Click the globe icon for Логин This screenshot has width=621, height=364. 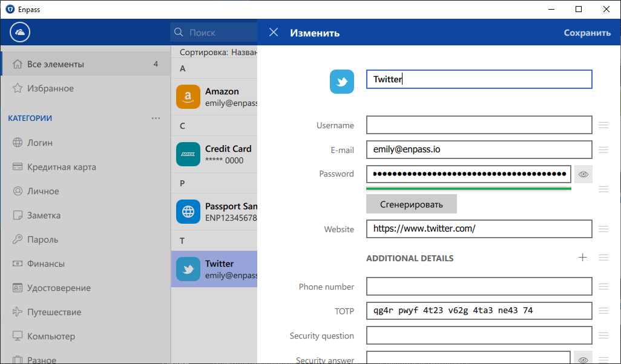coord(18,143)
